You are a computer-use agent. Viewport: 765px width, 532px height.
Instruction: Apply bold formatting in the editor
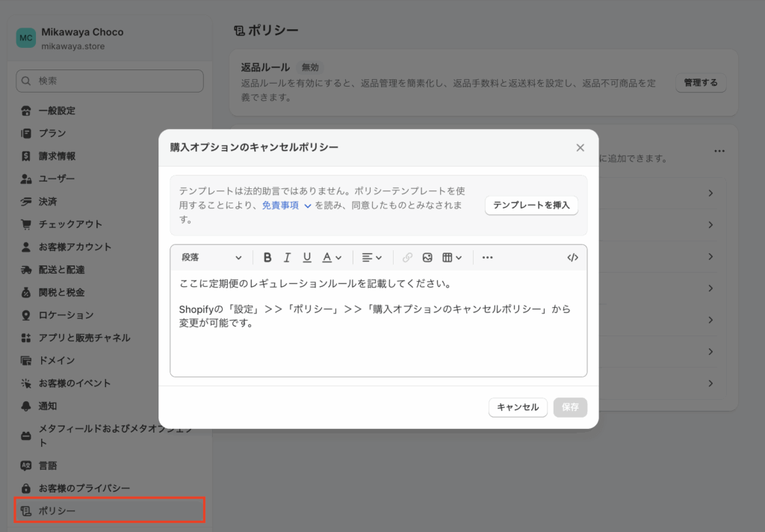pyautogui.click(x=267, y=257)
